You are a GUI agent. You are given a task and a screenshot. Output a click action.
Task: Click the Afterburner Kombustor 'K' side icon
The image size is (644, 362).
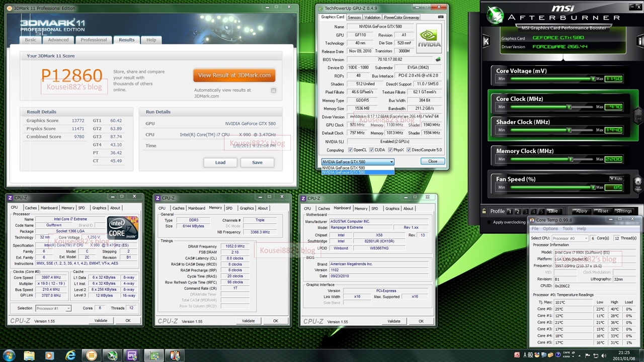pos(486,42)
